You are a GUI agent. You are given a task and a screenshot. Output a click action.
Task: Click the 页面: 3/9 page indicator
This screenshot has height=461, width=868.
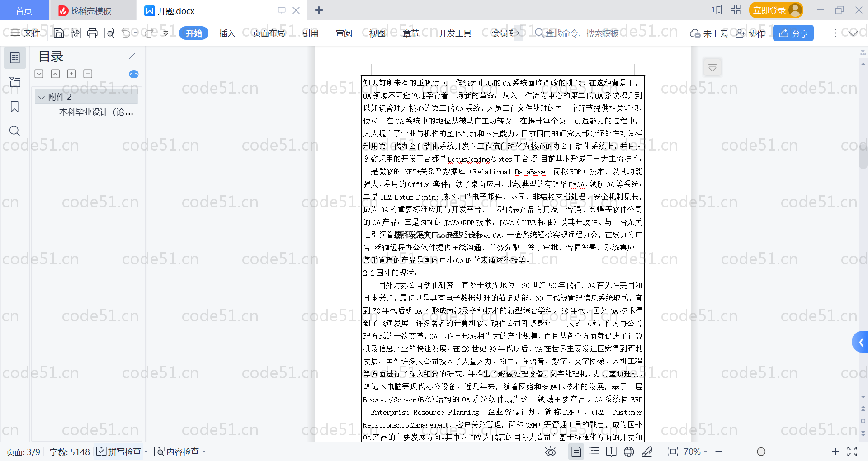click(23, 452)
